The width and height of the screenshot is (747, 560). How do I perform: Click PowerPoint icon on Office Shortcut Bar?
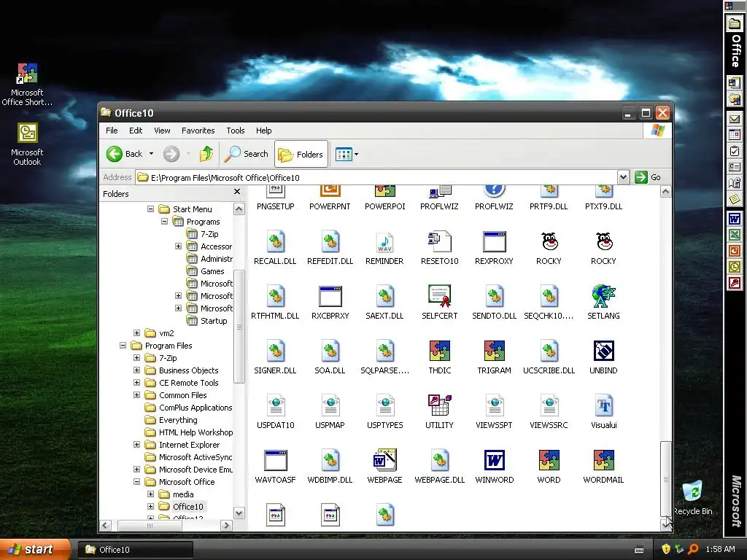[x=734, y=251]
